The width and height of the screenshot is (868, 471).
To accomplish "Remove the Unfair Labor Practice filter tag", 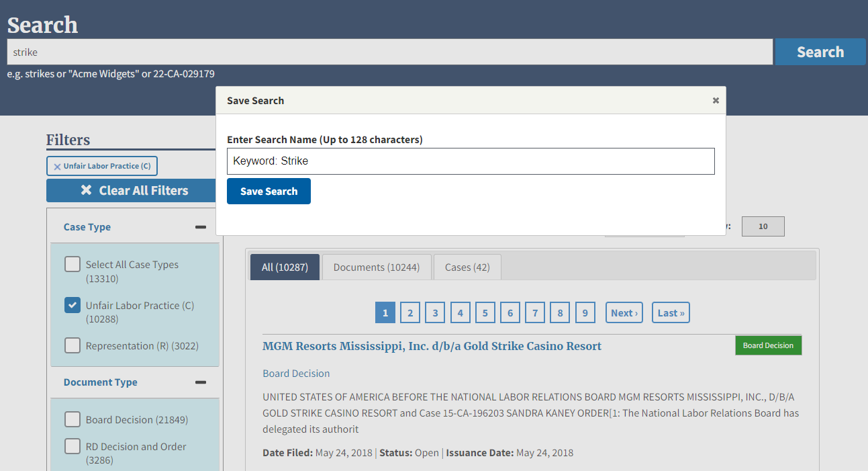I will 57,167.
